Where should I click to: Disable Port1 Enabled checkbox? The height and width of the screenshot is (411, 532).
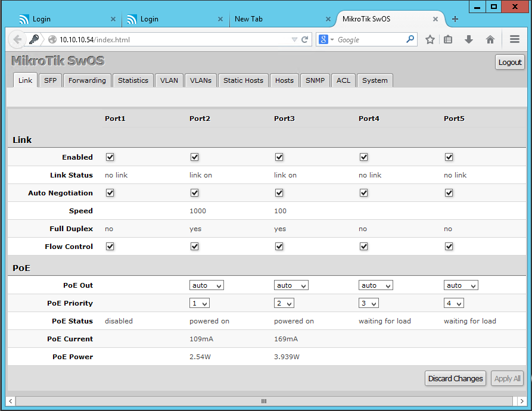click(x=110, y=157)
